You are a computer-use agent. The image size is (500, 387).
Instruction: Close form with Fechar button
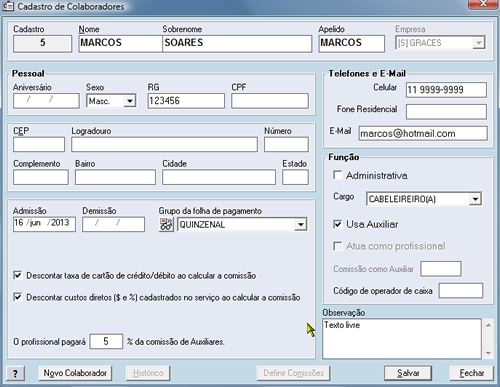471,373
